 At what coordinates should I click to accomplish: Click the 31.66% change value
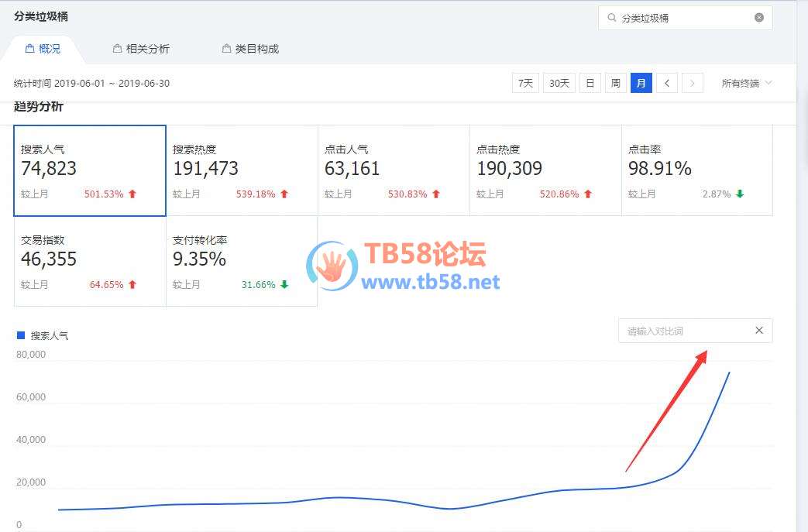coord(258,285)
